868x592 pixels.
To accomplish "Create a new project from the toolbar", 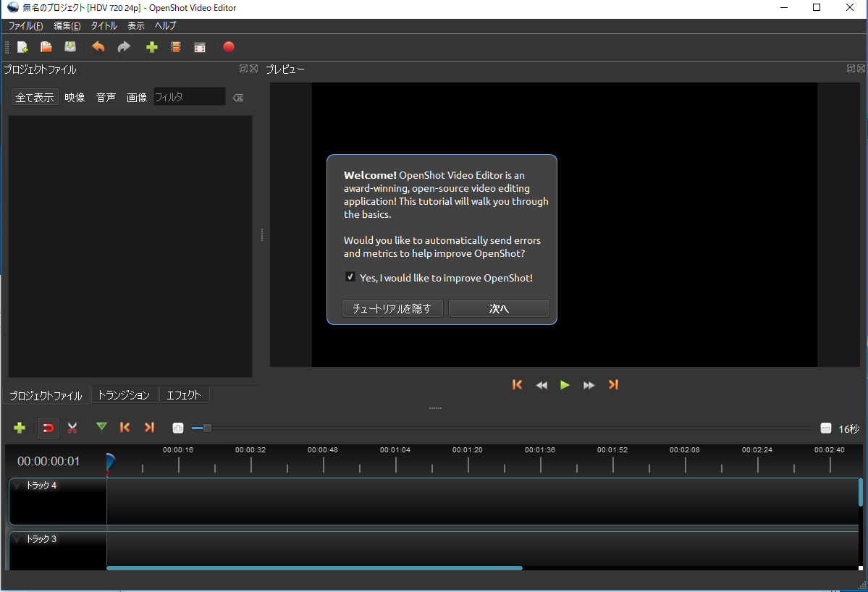I will [x=22, y=47].
